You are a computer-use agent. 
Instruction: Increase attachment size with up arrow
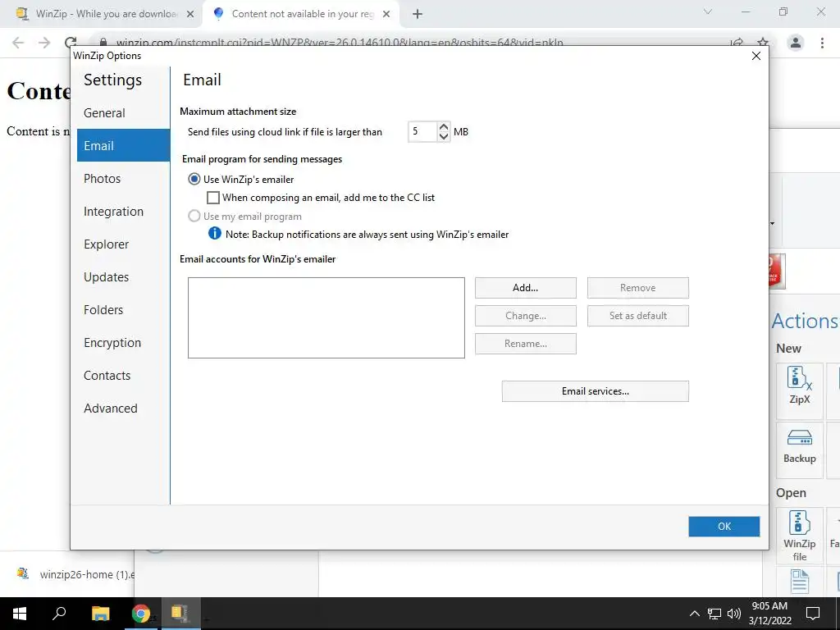444,127
